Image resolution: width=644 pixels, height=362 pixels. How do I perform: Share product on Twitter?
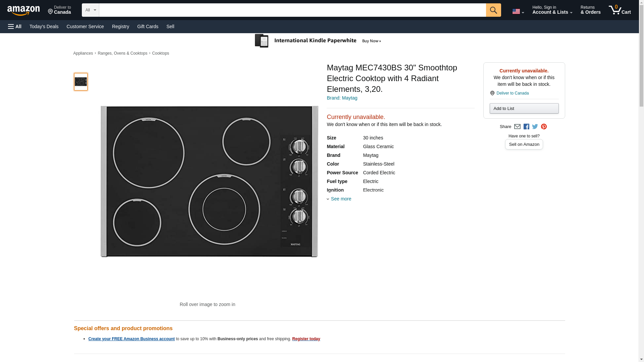pyautogui.click(x=535, y=127)
